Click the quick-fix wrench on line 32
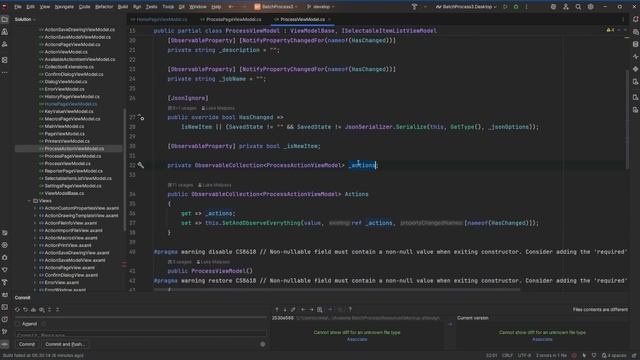 140,165
